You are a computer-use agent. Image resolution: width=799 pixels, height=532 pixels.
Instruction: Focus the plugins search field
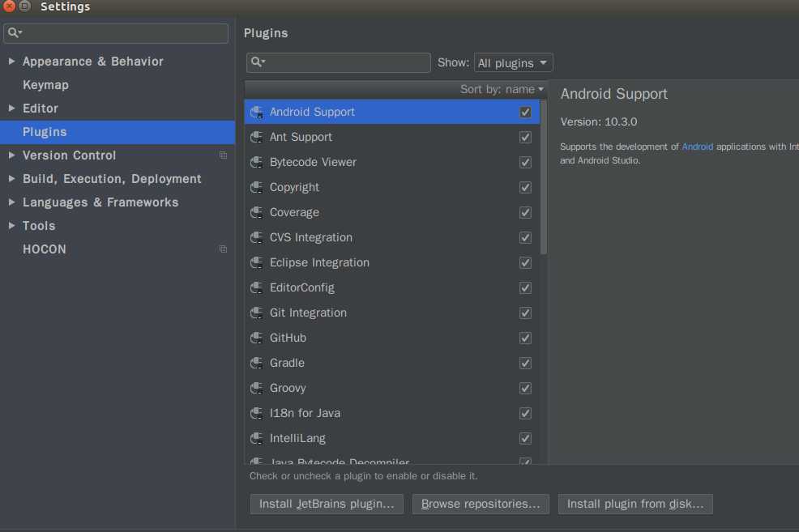(339, 62)
